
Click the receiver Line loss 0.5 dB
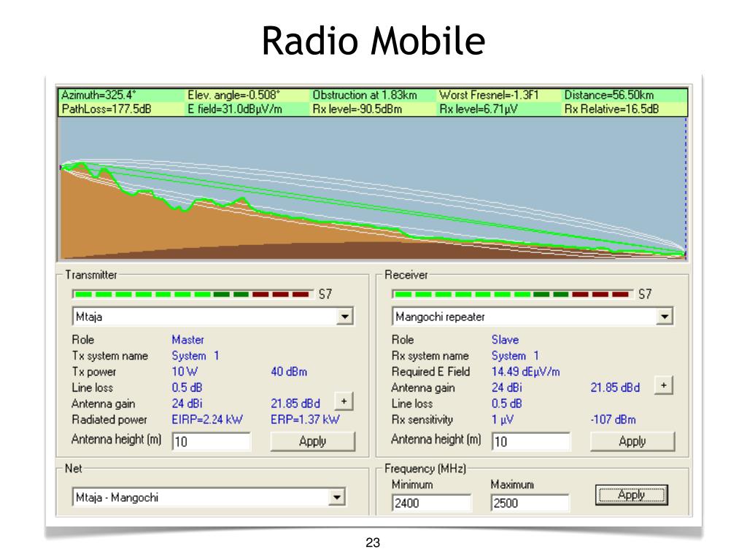[x=507, y=403]
